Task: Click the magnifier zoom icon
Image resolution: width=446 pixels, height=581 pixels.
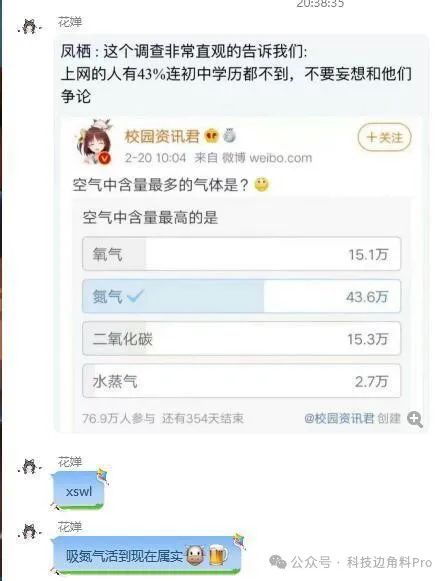Action: [x=415, y=419]
